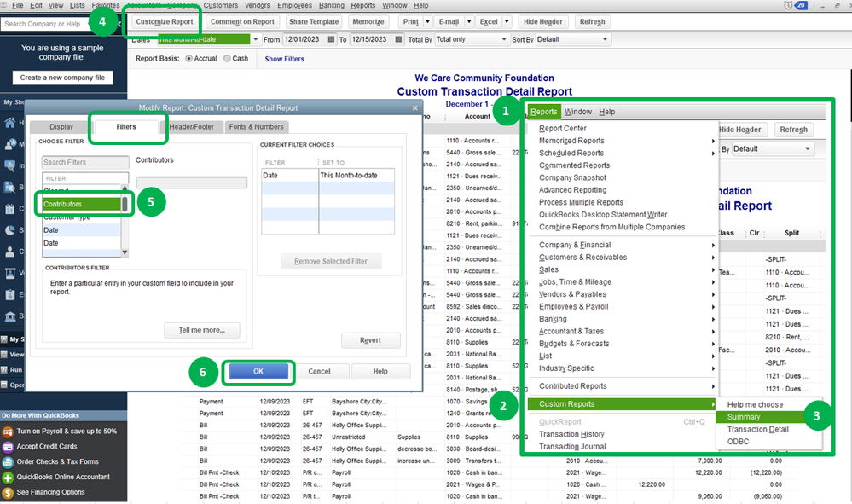852x504 pixels.
Task: Click the filter list scroll up arrow
Action: pyautogui.click(x=125, y=188)
